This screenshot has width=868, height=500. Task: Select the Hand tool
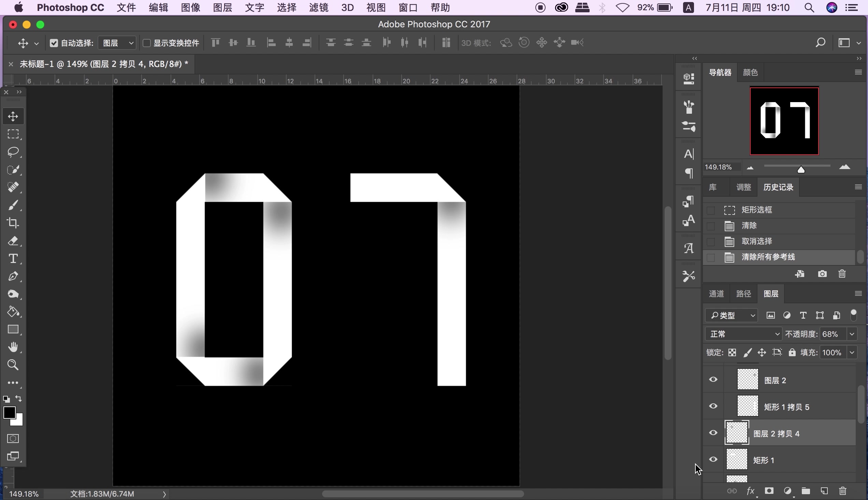[x=13, y=347]
